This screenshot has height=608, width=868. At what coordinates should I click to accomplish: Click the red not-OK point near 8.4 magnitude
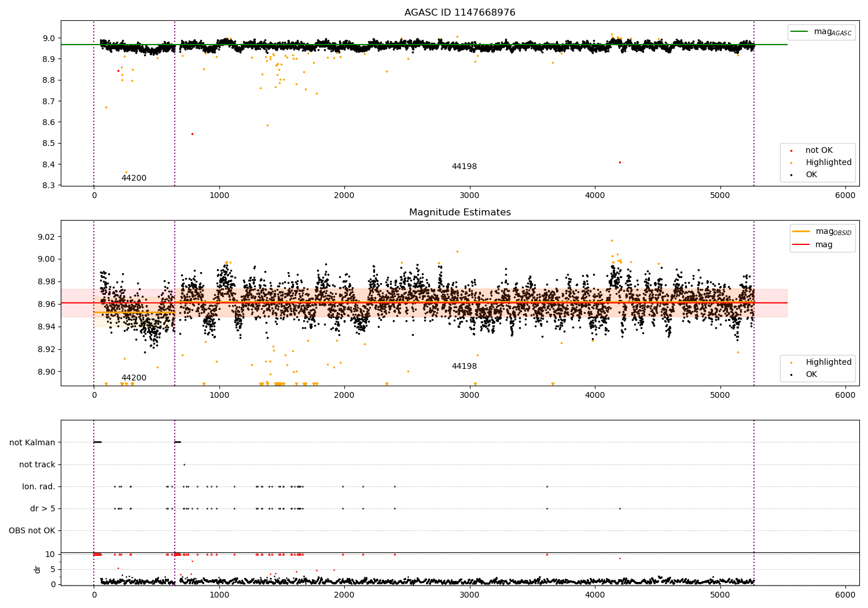coord(620,162)
